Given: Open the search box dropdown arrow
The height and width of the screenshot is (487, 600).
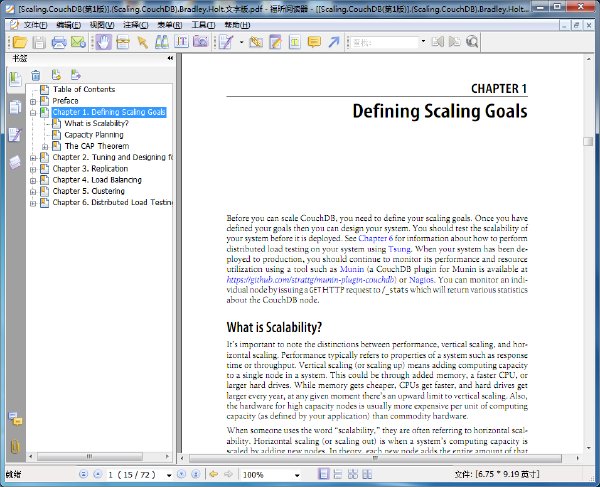Looking at the screenshot, I should click(423, 42).
